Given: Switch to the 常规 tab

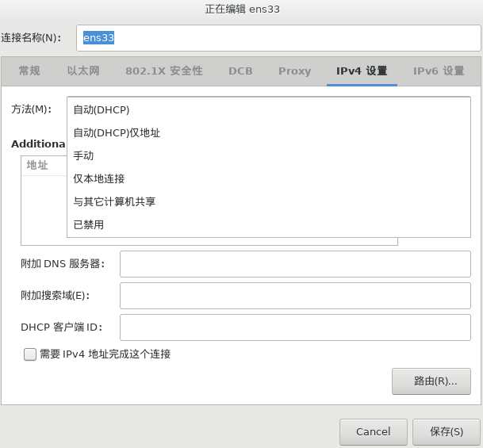Looking at the screenshot, I should coord(29,71).
